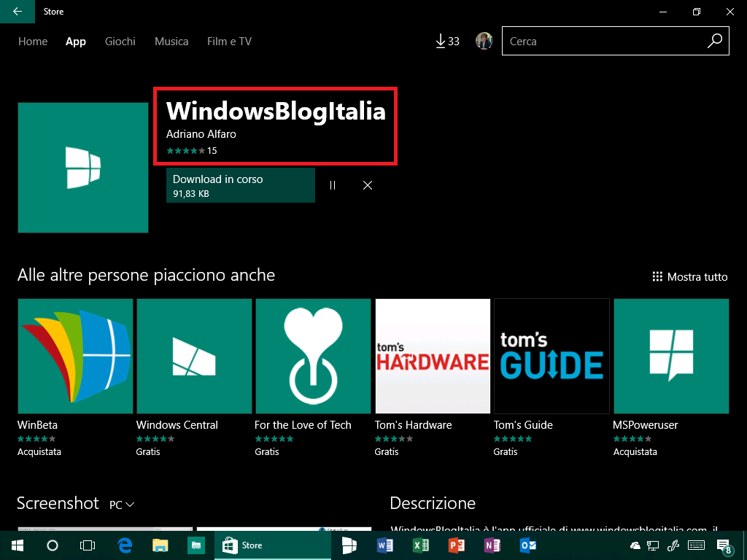
Task: Open Windows Ink pen icon in tray
Action: point(673,545)
